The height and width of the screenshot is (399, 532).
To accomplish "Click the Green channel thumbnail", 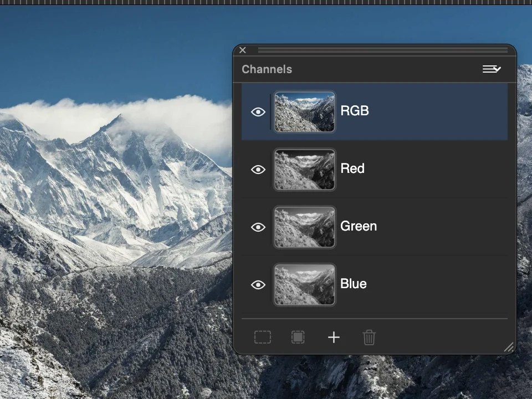I will click(x=305, y=227).
